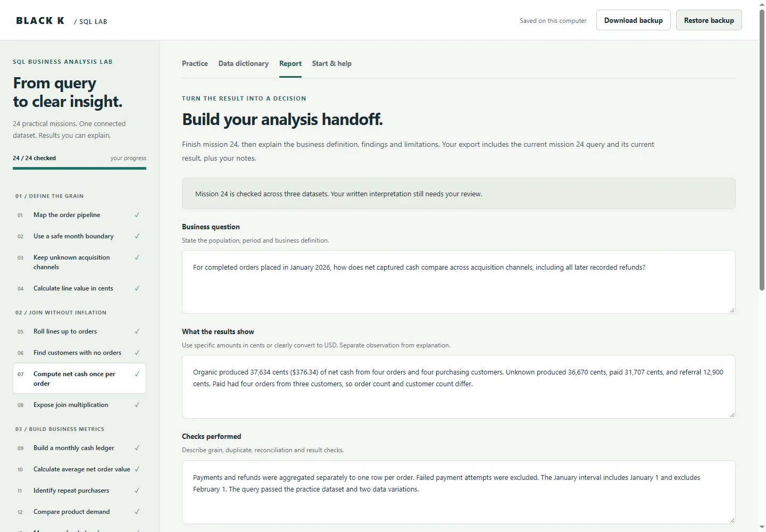The height and width of the screenshot is (532, 766).
Task: Click checkmark beside Identify repeat purchasers
Action: pos(137,491)
